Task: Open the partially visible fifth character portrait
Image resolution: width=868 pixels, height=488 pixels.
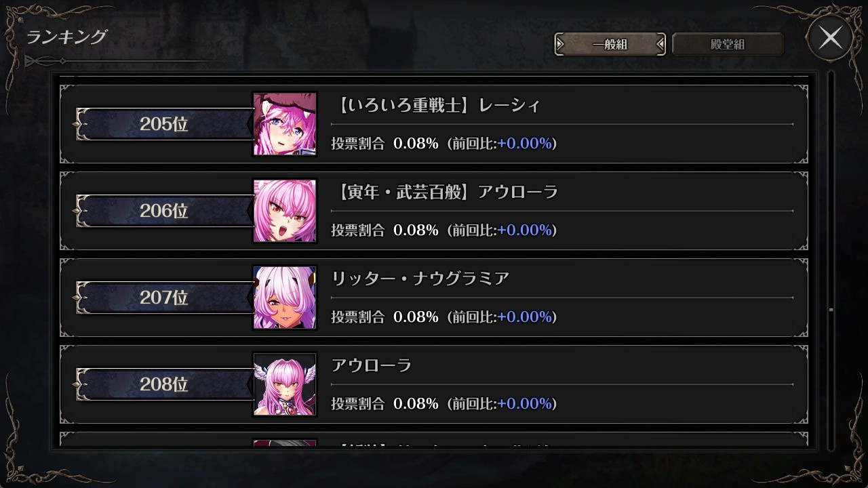Action: coord(285,443)
